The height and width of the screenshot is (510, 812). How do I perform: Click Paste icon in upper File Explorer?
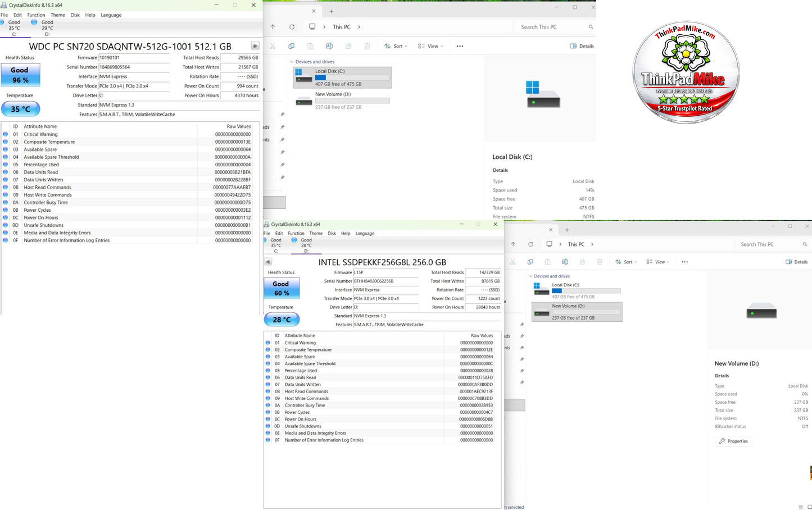tap(310, 46)
